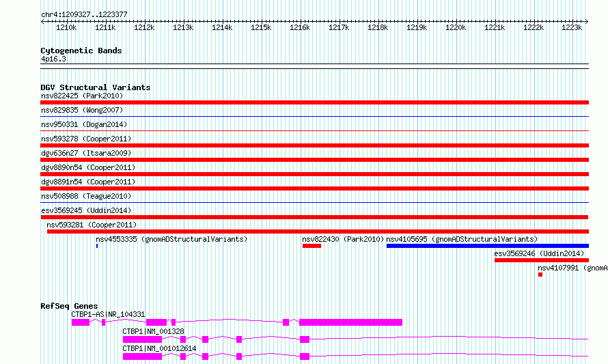This screenshot has width=608, height=364.
Task: Click the 1223k ruler tick label
Action: 572,27
